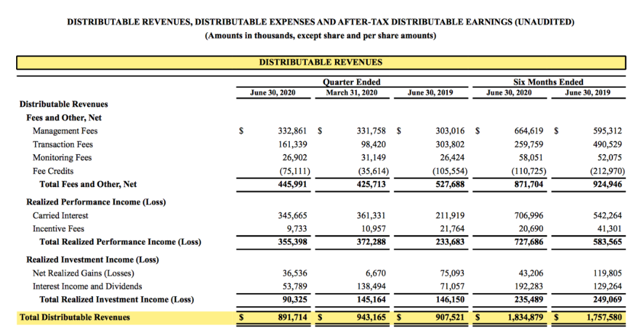The height and width of the screenshot is (332, 644).
Task: Select the Total Distributable Revenues value 891,714
Action: point(292,317)
